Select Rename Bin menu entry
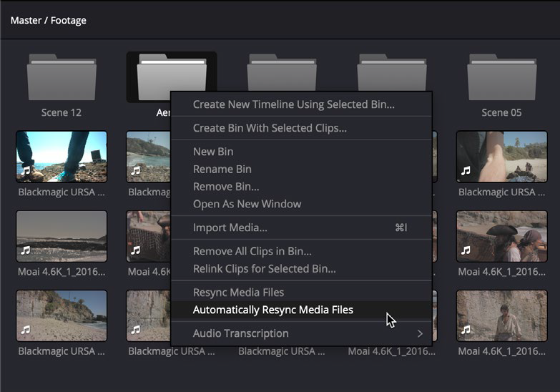Image resolution: width=560 pixels, height=392 pixels. point(222,169)
